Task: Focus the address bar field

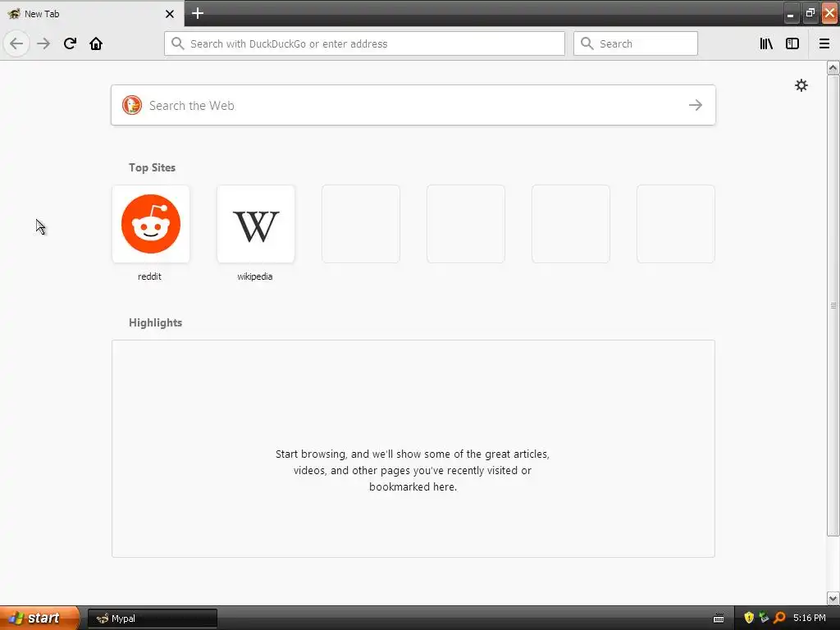Action: click(364, 43)
